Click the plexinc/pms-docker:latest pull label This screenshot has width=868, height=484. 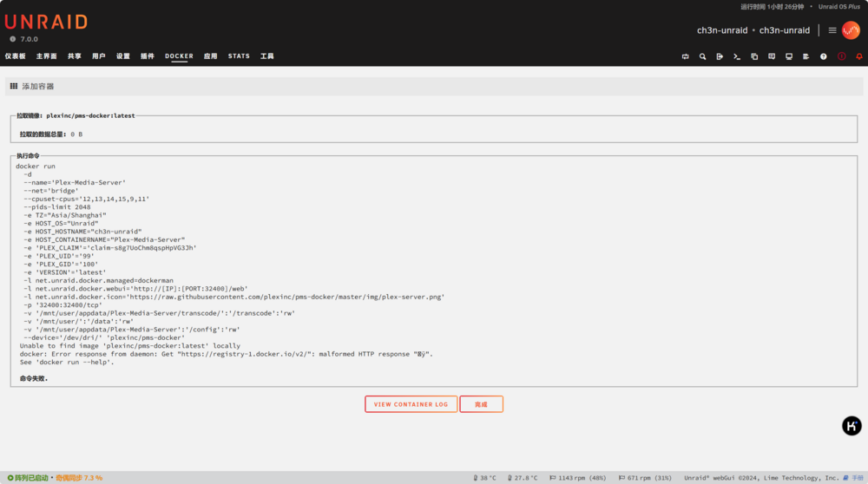tap(90, 115)
